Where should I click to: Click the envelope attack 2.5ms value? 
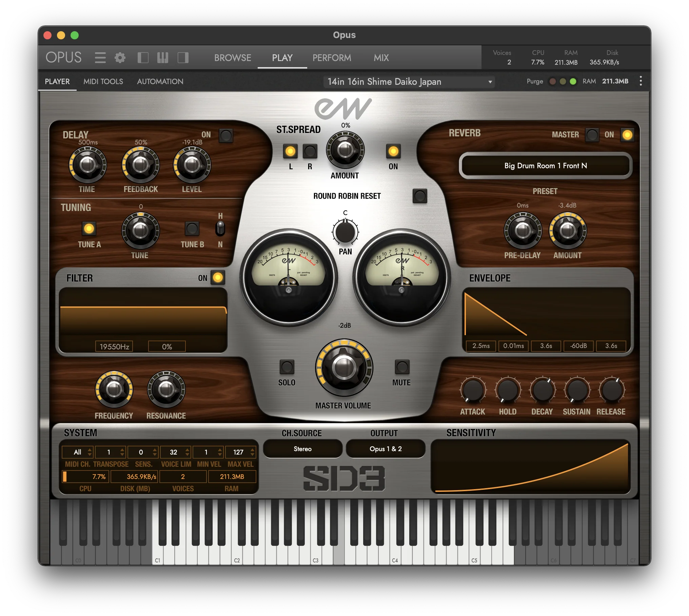[x=481, y=346]
